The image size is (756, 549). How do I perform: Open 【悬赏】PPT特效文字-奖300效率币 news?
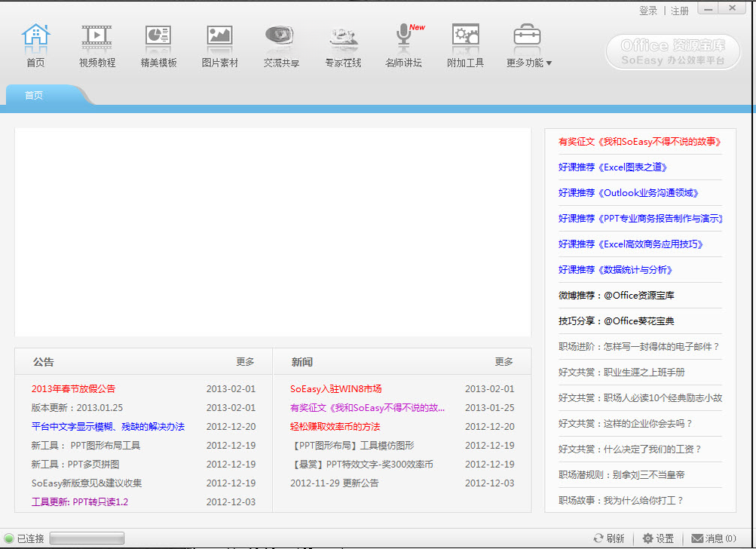pos(362,464)
